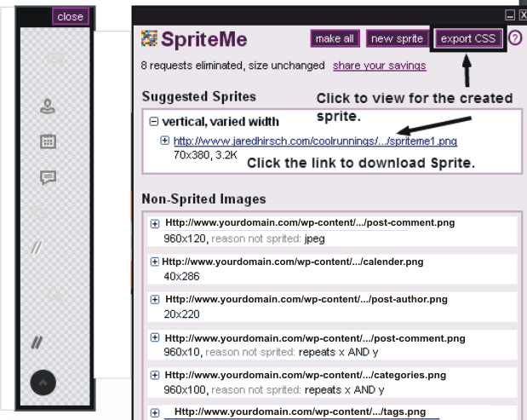Click the '20x220' dimension text
This screenshot has width=527, height=420.
point(181,314)
